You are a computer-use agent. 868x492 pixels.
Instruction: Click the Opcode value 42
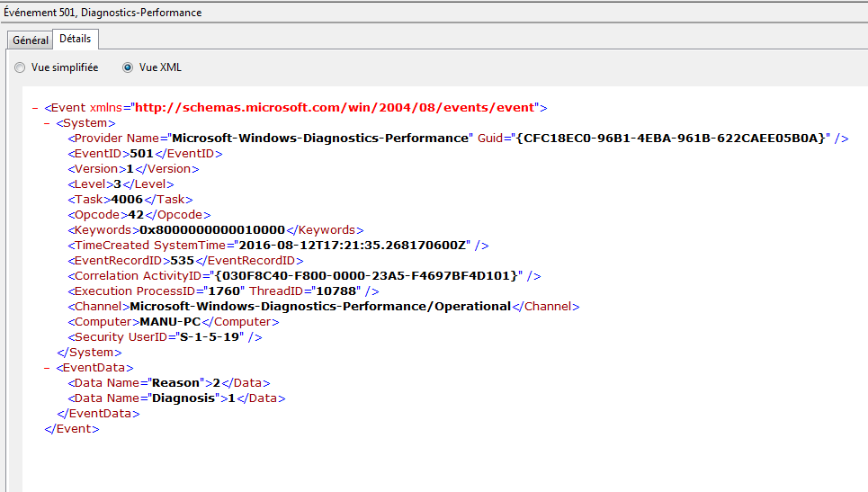(136, 215)
